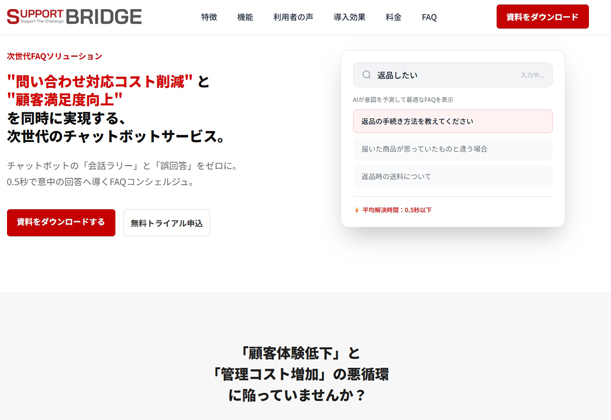Select suggestion 返品の手続き方法を教えてください

coord(452,121)
